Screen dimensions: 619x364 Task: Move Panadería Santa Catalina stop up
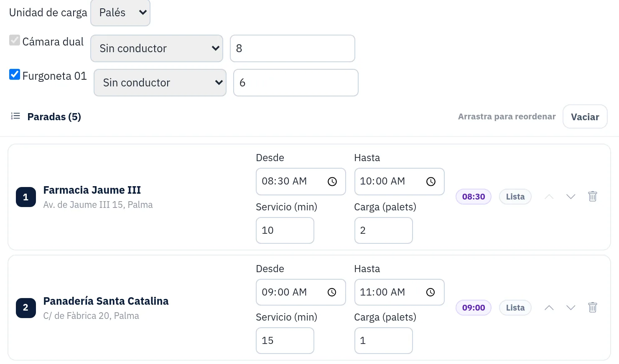(x=549, y=308)
